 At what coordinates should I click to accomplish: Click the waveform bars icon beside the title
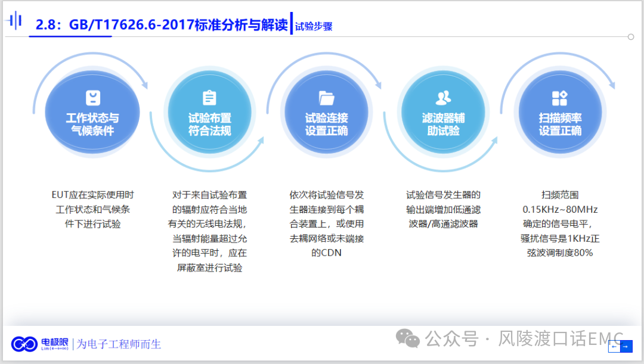[x=14, y=21]
